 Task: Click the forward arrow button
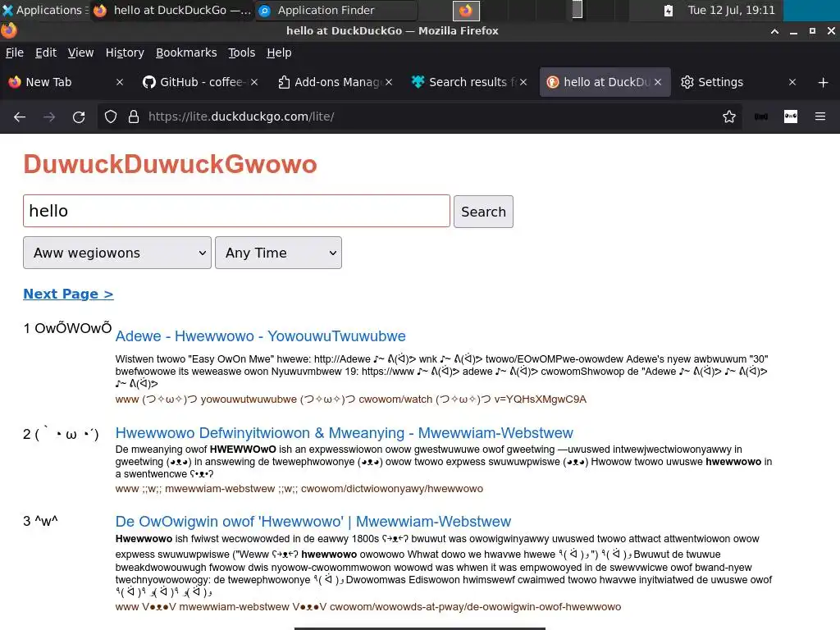[x=49, y=116]
